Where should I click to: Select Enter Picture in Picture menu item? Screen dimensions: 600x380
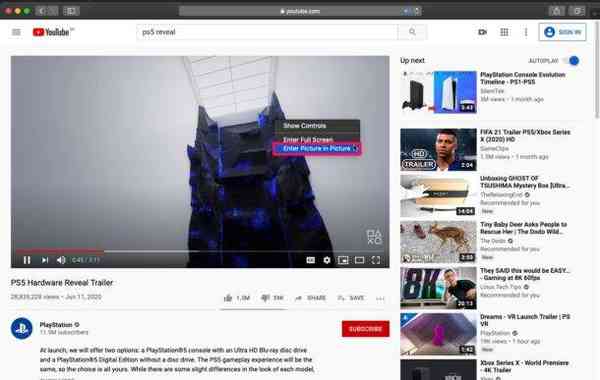(x=317, y=148)
